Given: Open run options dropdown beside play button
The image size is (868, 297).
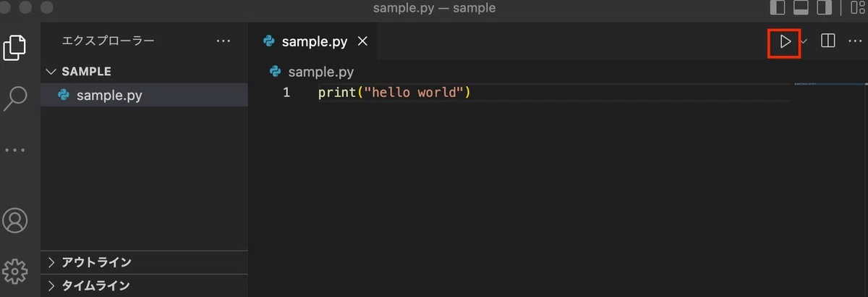Looking at the screenshot, I should tap(804, 41).
